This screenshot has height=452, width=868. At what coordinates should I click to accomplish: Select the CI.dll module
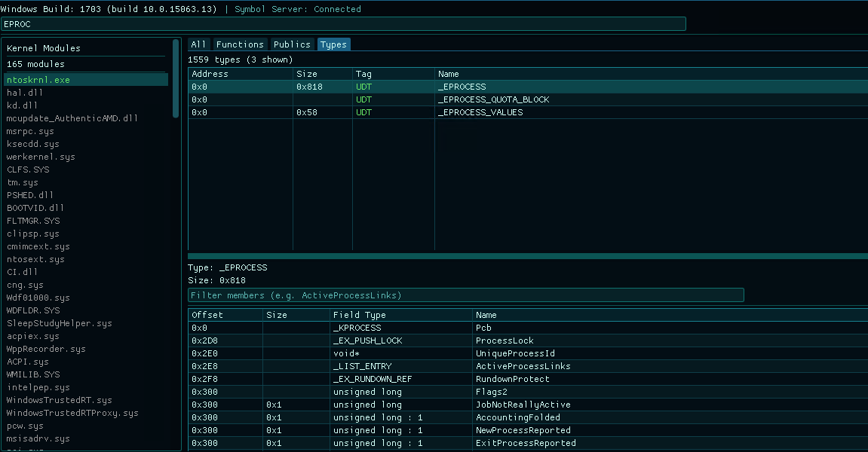pos(86,272)
